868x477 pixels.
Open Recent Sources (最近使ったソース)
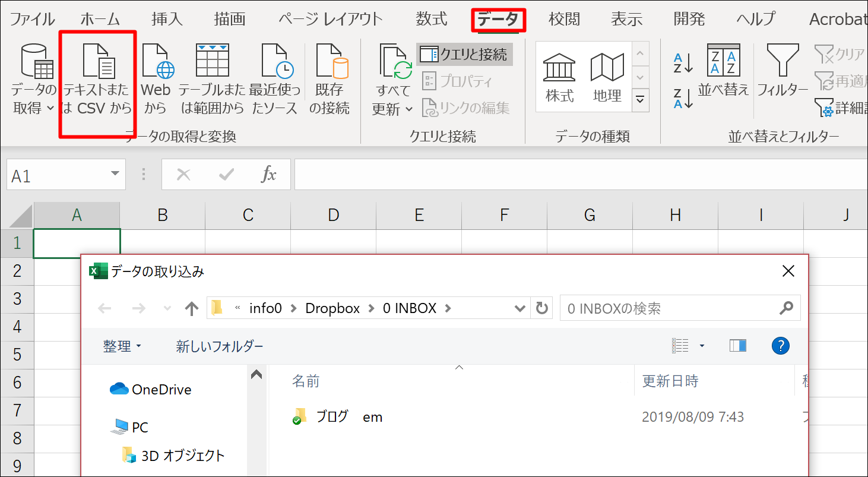(x=275, y=78)
